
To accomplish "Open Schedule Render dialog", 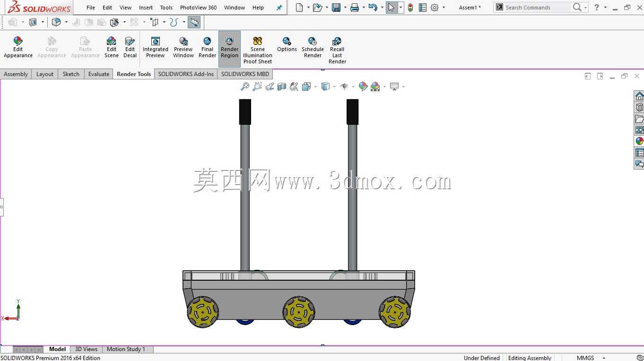I will (x=313, y=47).
